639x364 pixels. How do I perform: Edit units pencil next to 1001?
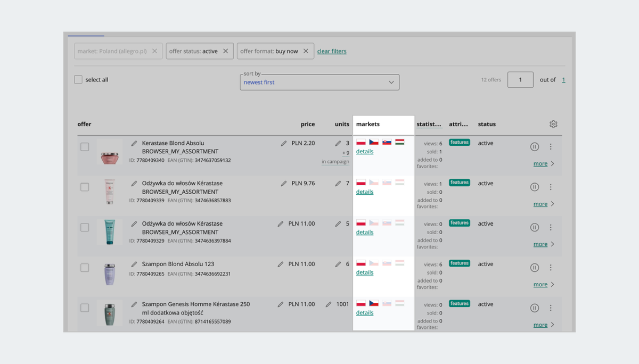tap(329, 304)
